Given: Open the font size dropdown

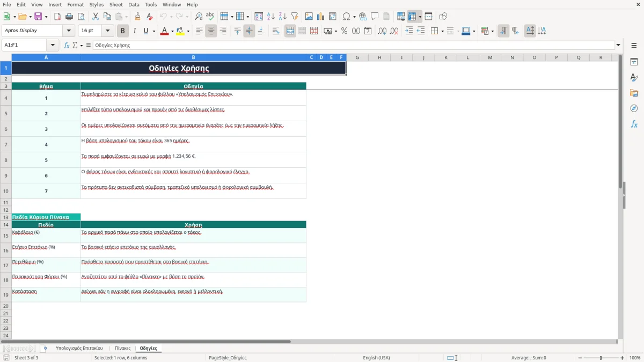Looking at the screenshot, I should click(x=107, y=31).
